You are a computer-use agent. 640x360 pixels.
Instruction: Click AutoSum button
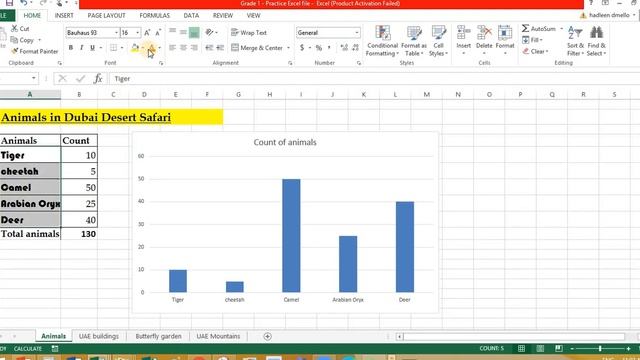coord(539,29)
